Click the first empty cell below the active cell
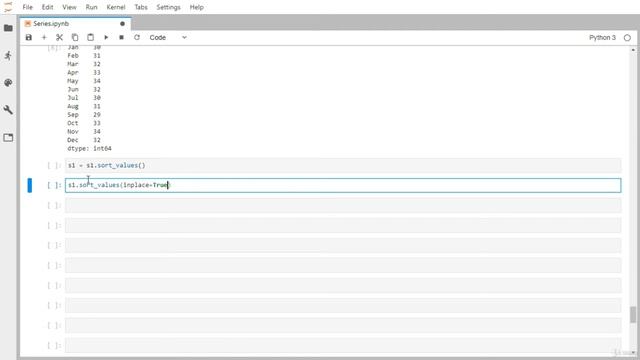 click(x=343, y=205)
